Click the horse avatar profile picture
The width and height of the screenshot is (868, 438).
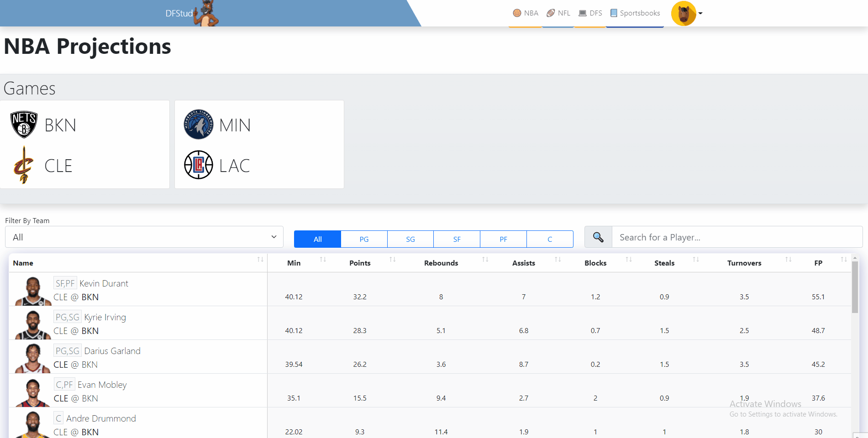tap(684, 14)
